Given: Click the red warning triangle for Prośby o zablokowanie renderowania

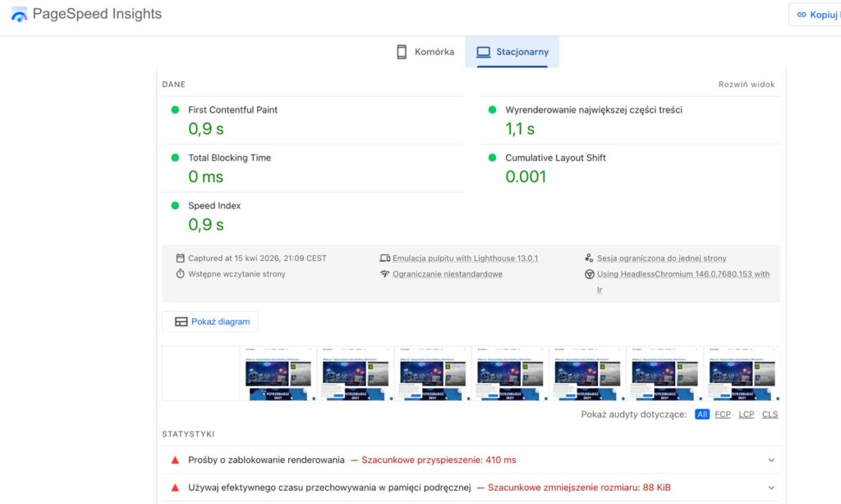Looking at the screenshot, I should click(175, 460).
